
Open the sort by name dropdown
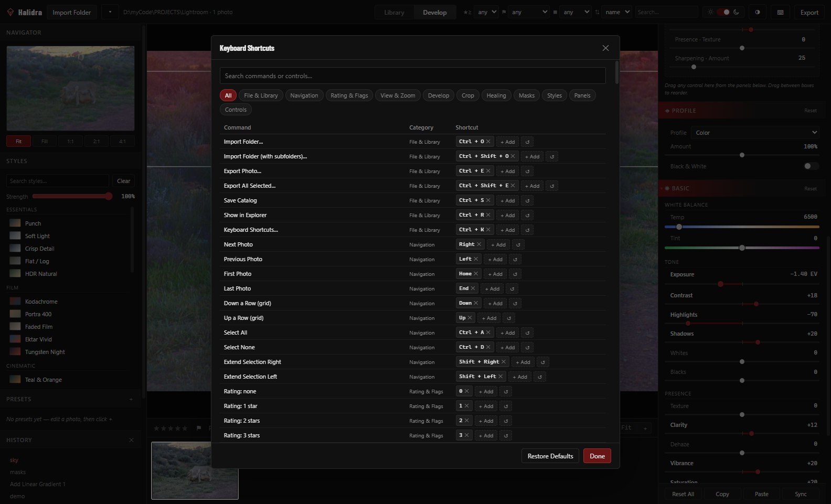coord(616,12)
